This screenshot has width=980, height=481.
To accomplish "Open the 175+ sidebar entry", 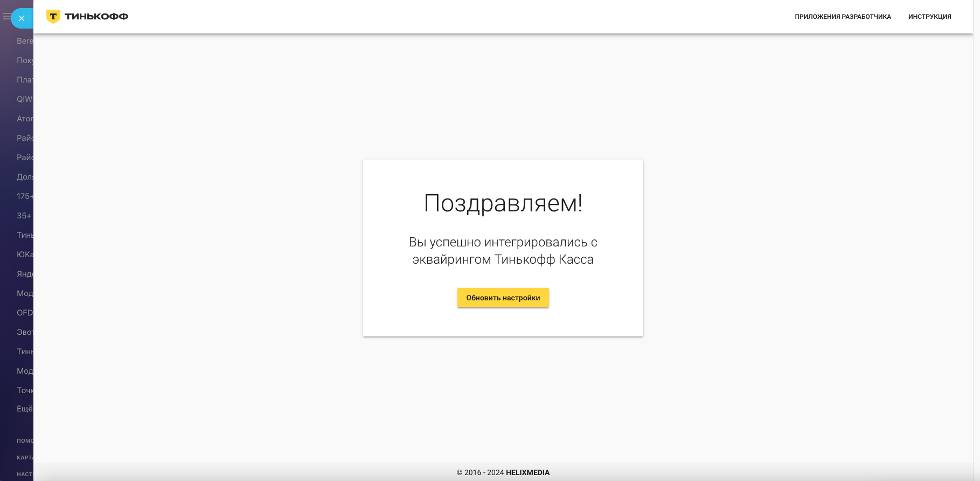I will click(x=25, y=196).
